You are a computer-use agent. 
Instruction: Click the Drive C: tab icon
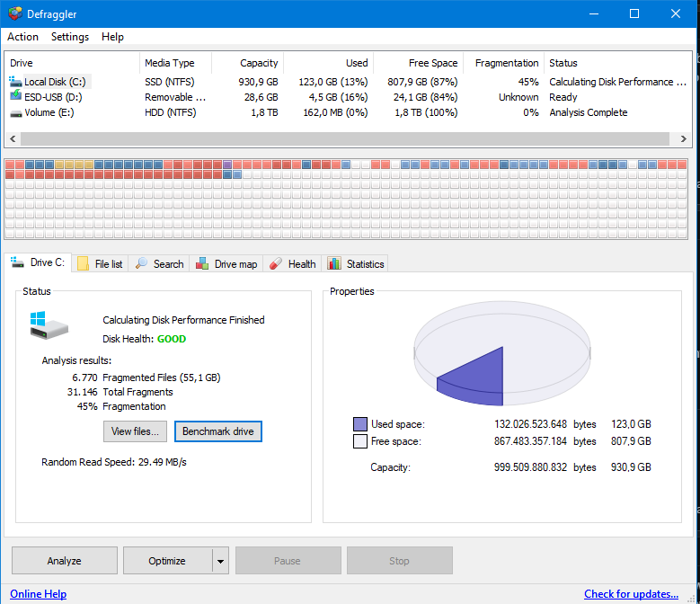coord(17,262)
